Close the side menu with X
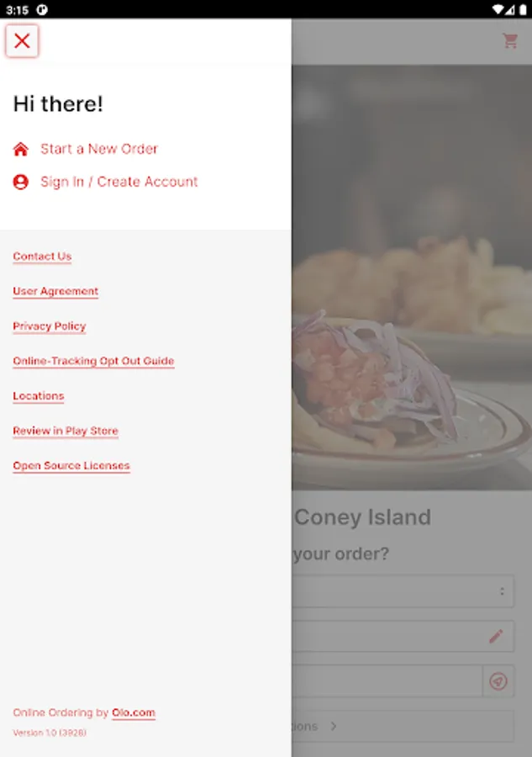This screenshot has height=757, width=532. click(22, 41)
